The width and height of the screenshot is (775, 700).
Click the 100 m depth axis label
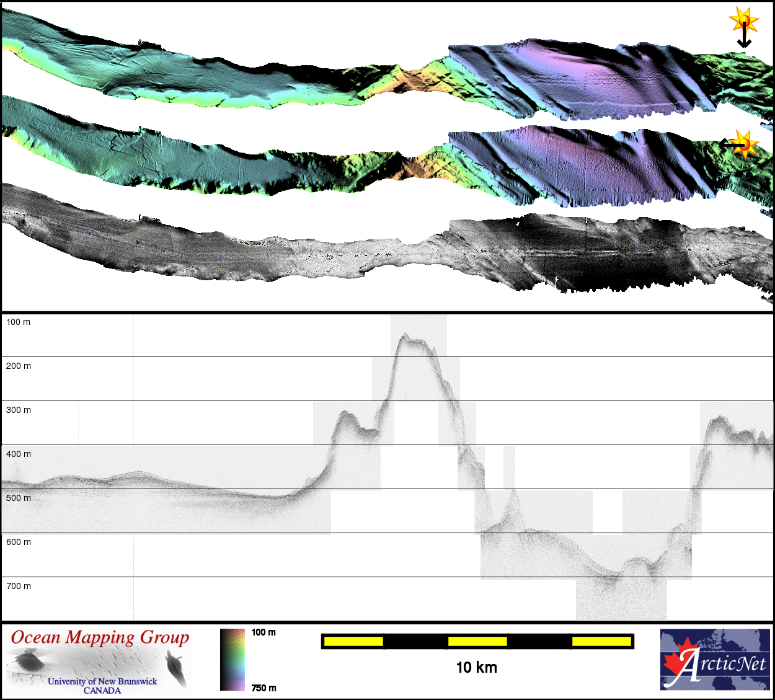(19, 322)
